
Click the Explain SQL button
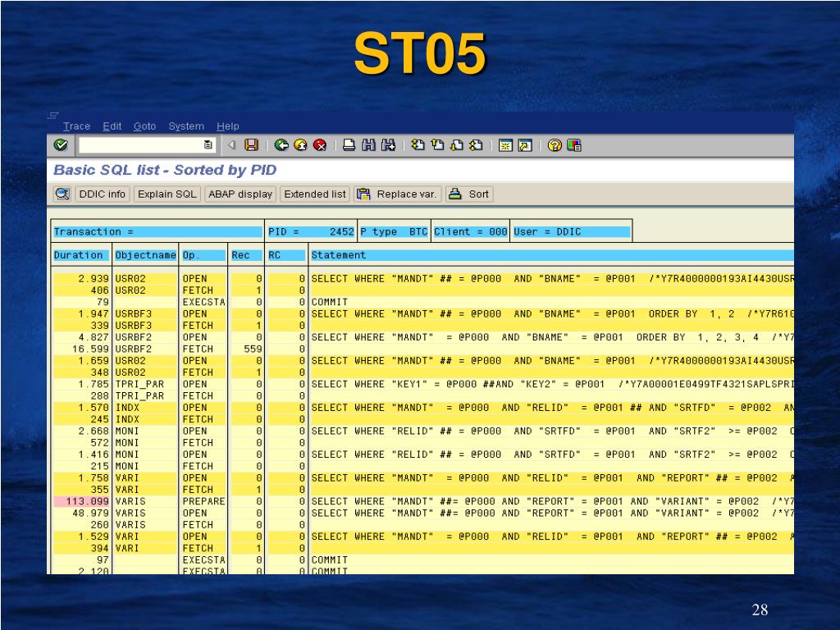point(167,194)
